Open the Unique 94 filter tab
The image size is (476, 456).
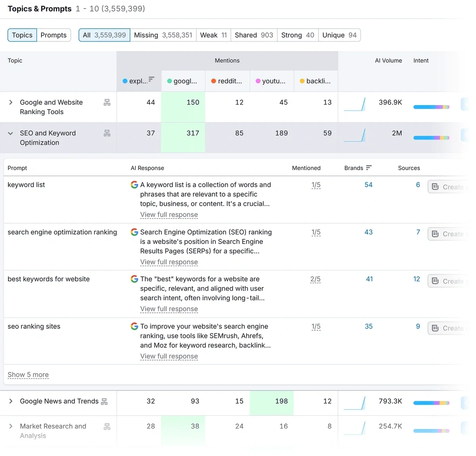click(339, 35)
